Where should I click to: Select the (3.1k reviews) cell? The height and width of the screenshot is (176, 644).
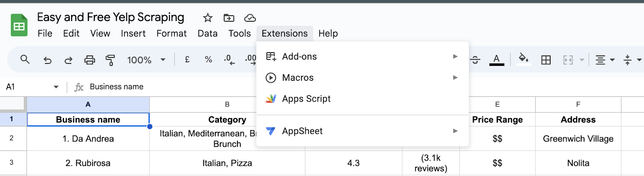pyautogui.click(x=431, y=163)
